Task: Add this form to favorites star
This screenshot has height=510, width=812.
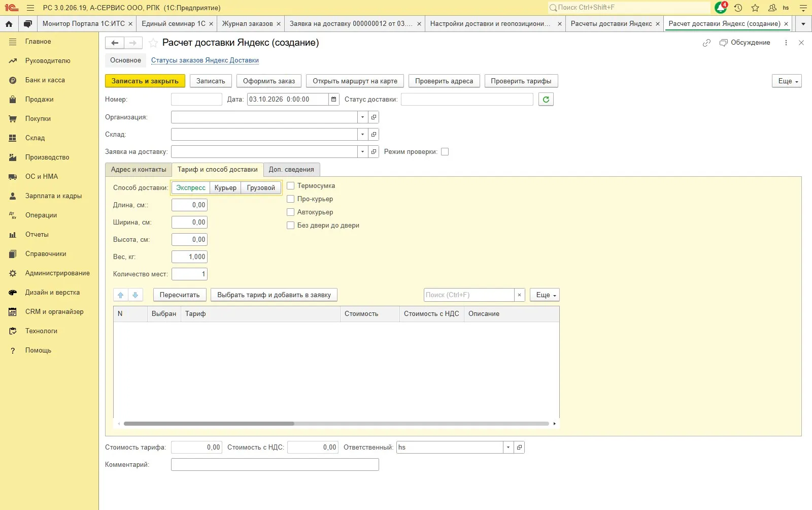Action: click(153, 43)
